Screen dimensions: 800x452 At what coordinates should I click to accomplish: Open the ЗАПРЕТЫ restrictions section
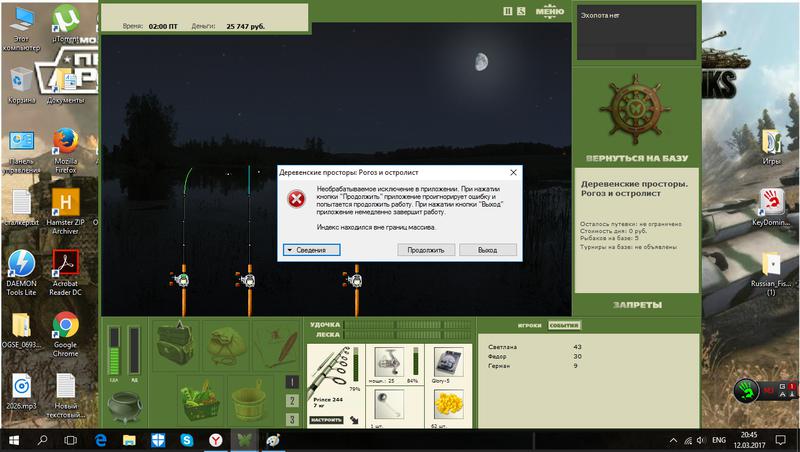(x=637, y=305)
